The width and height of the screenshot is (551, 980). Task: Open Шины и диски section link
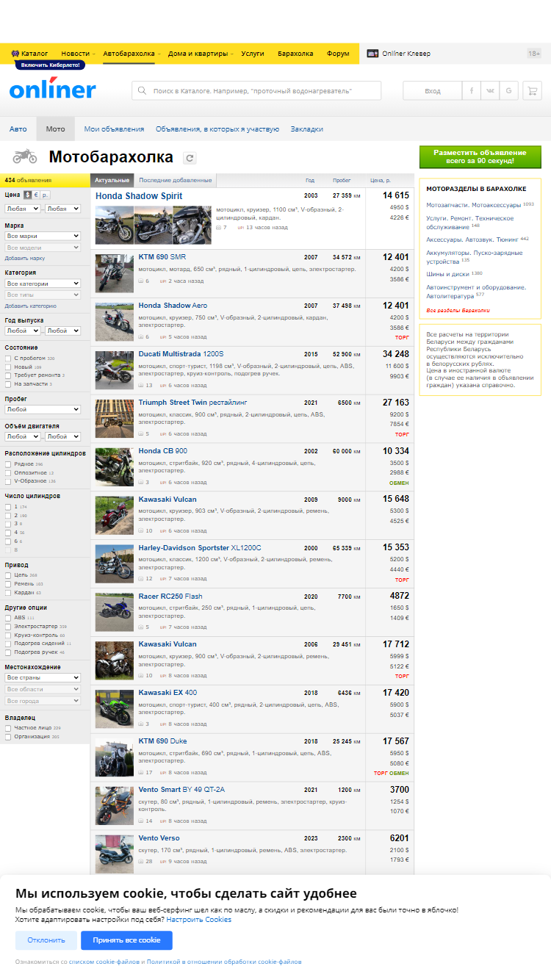pyautogui.click(x=449, y=274)
